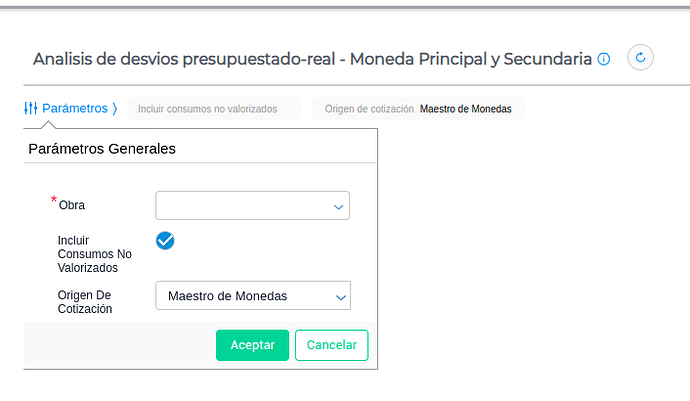This screenshot has height=401, width=690.
Task: Click the Obra required field label
Action: pyautogui.click(x=72, y=205)
